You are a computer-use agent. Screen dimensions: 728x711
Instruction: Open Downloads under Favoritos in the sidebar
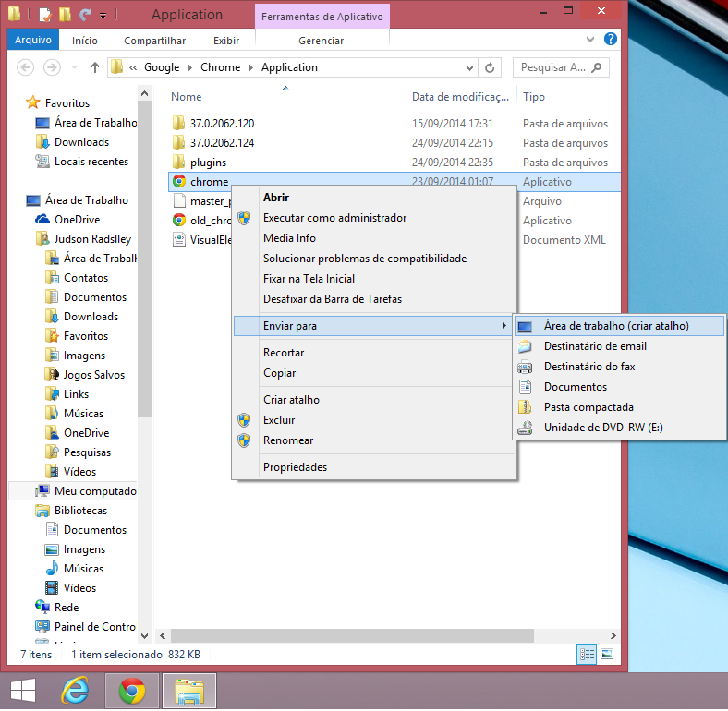[x=81, y=142]
